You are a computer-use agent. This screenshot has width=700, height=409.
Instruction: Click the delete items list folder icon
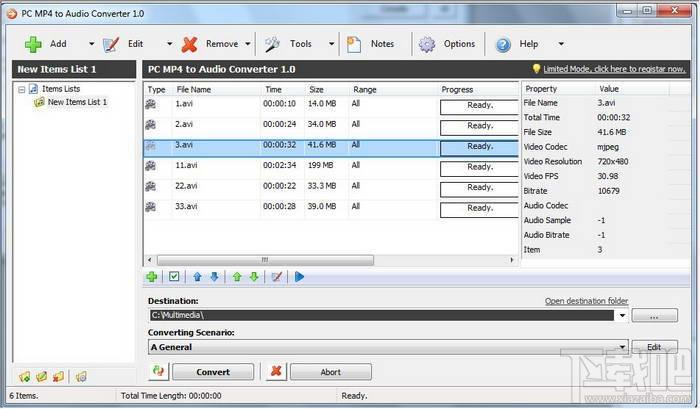pyautogui.click(x=58, y=376)
